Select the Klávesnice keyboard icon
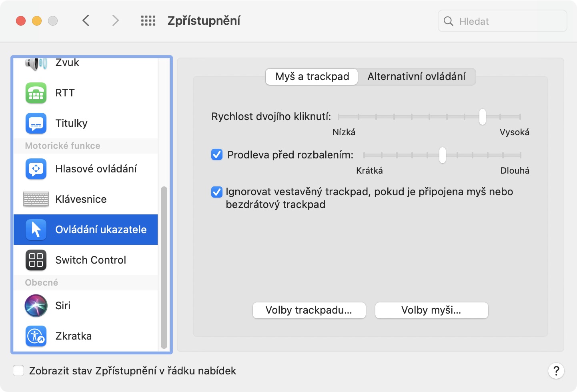 (x=36, y=199)
